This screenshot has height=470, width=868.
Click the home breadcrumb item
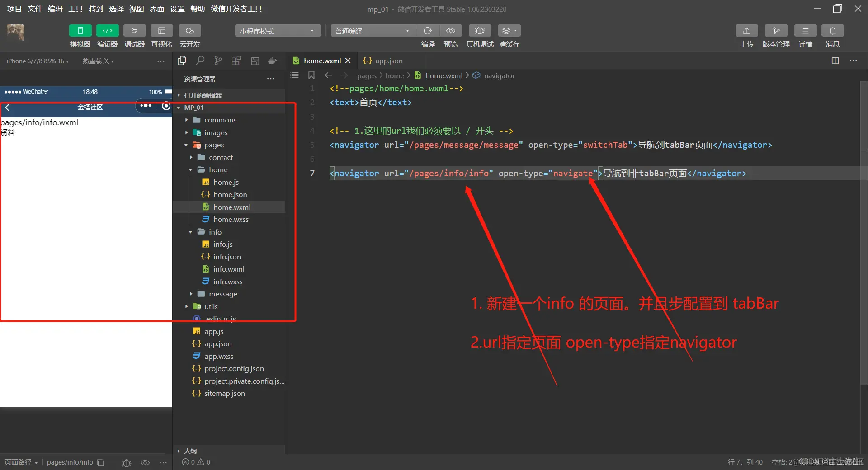pyautogui.click(x=395, y=75)
